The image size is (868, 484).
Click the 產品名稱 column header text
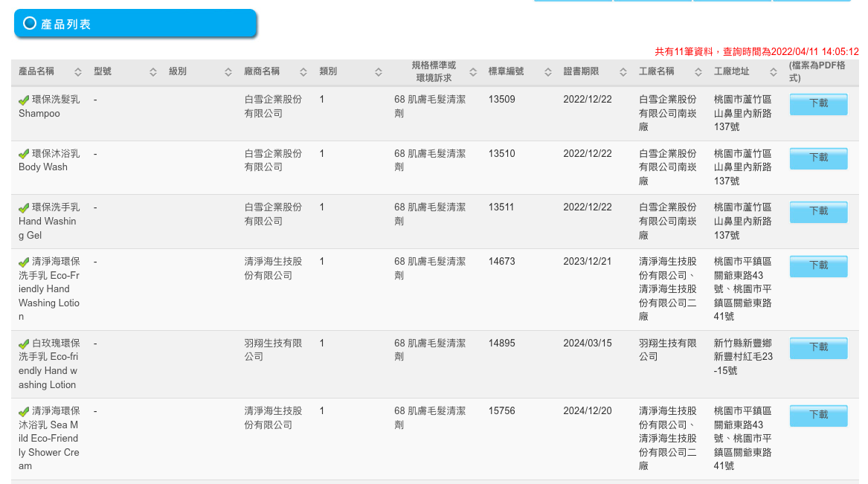(x=36, y=71)
